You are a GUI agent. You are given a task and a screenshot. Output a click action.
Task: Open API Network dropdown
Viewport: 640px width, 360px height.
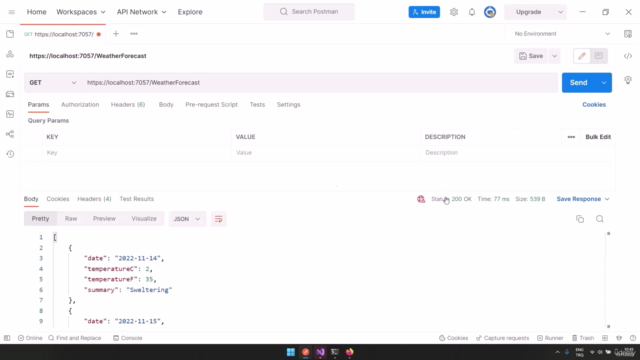[142, 12]
